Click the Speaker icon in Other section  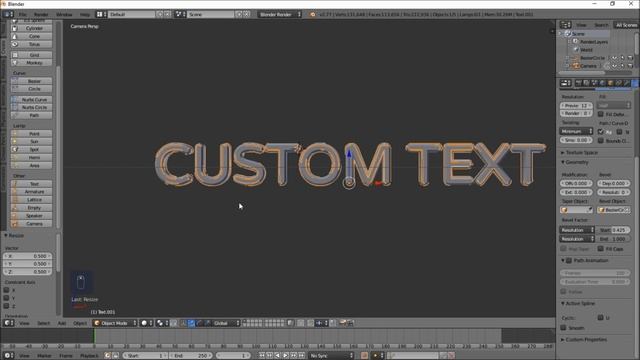15,216
